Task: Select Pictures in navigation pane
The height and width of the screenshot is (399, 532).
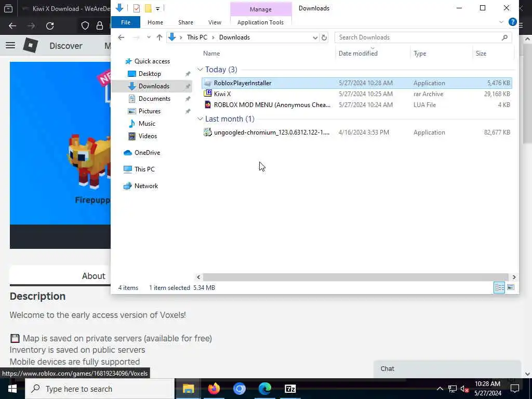Action: pyautogui.click(x=149, y=111)
